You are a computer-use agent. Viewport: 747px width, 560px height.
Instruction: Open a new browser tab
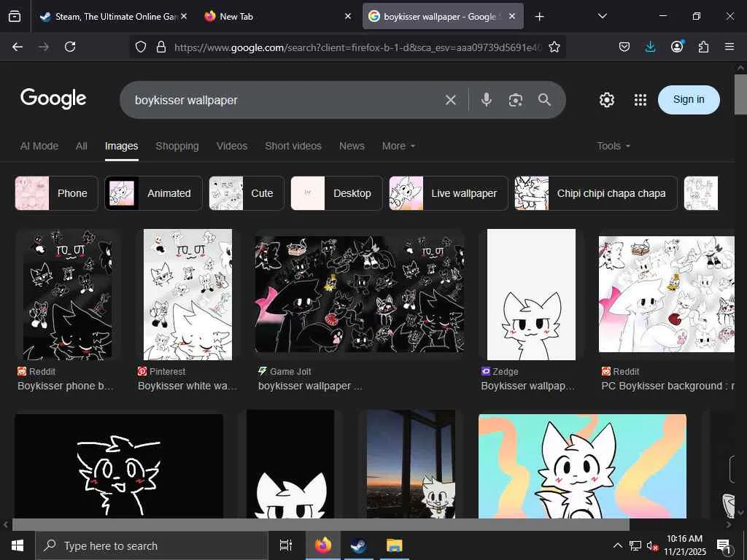(x=539, y=17)
